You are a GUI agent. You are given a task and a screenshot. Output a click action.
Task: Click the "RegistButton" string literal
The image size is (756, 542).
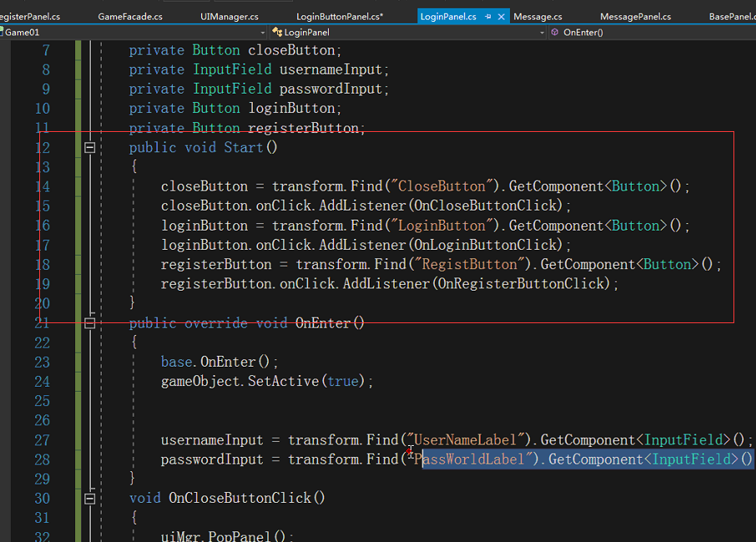pyautogui.click(x=469, y=264)
